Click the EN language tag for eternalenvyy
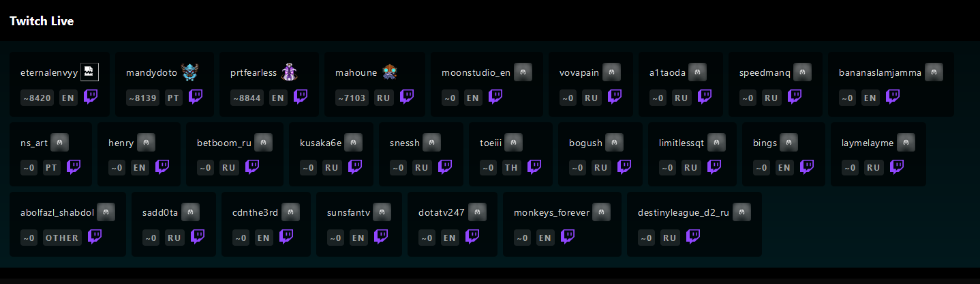The image size is (980, 284). coord(68,98)
